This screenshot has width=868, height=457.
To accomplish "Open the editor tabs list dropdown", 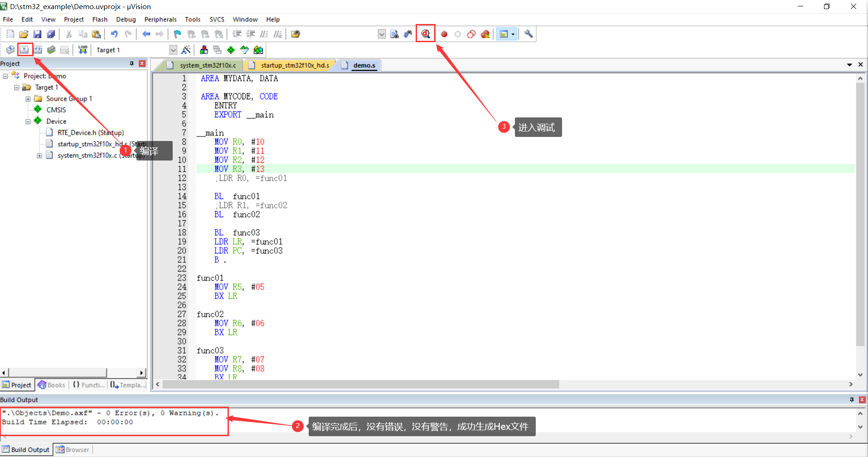I will 849,65.
